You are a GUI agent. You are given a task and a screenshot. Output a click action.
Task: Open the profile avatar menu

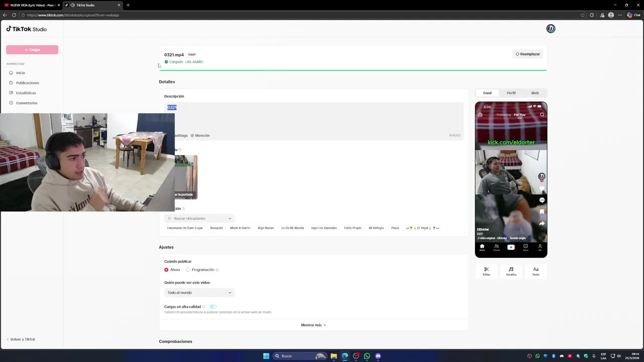point(551,29)
